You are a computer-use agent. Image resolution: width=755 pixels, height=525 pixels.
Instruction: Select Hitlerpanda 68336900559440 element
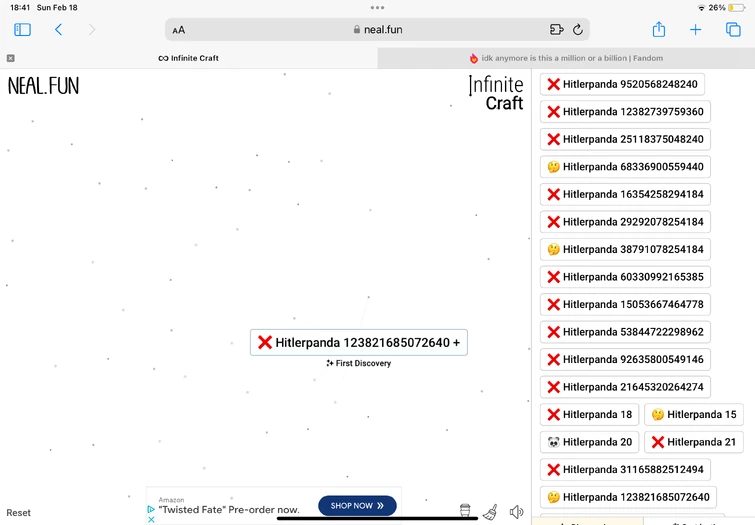[x=625, y=167]
